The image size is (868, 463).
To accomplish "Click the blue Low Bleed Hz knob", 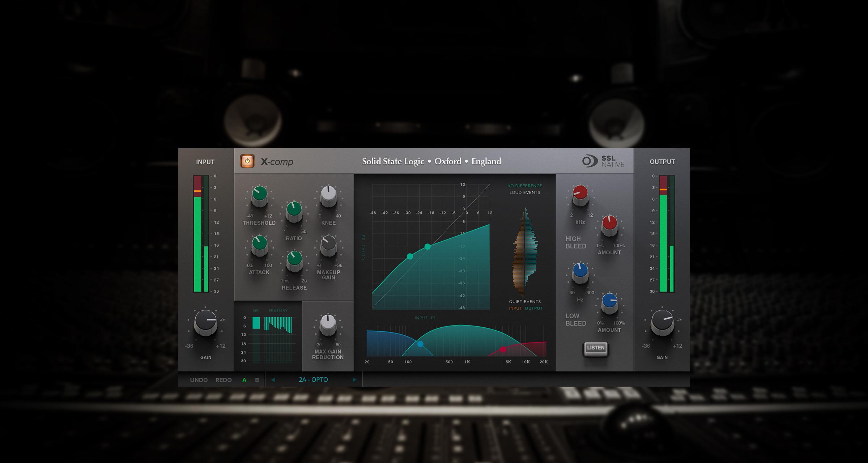I will 580,272.
